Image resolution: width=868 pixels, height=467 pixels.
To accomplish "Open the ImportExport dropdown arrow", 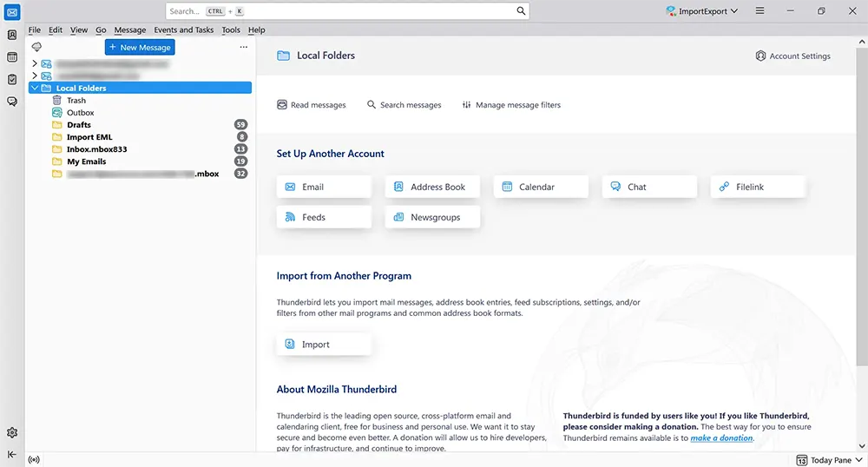I will tap(734, 11).
